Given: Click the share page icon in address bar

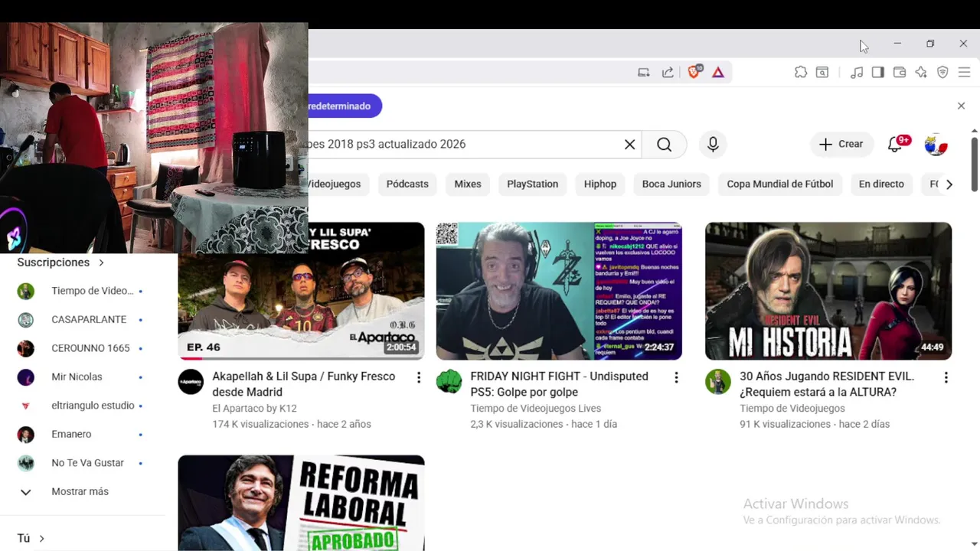Looking at the screenshot, I should click(x=668, y=72).
